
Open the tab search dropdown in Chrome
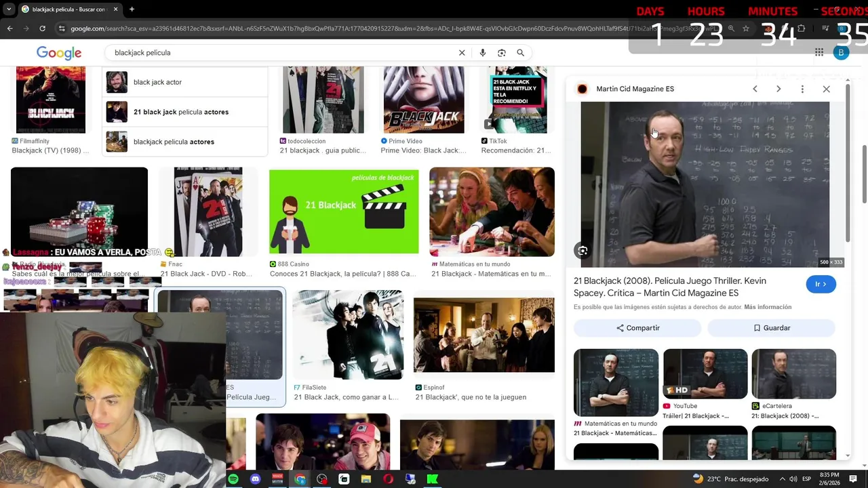[8, 9]
